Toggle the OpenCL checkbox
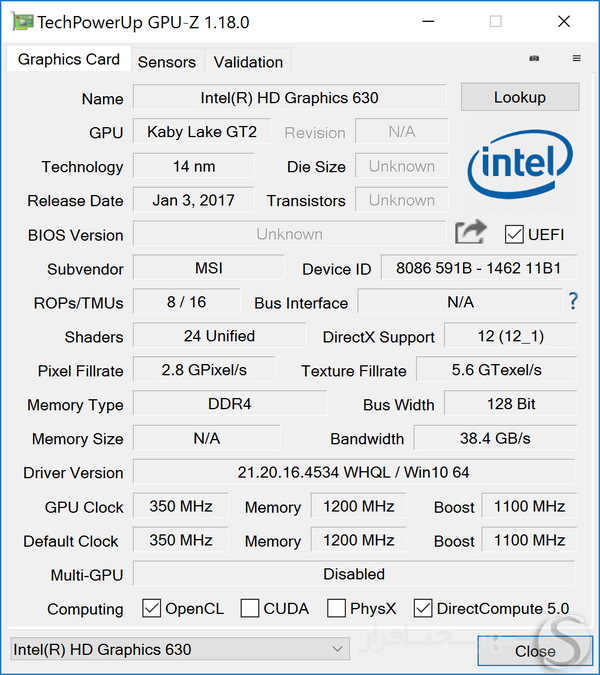This screenshot has height=675, width=600. 152,608
